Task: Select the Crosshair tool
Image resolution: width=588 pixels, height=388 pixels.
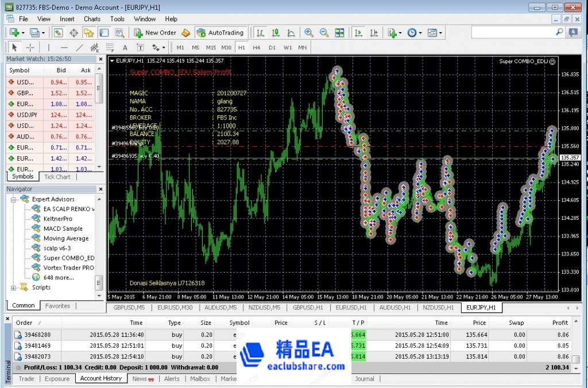Action: point(30,48)
